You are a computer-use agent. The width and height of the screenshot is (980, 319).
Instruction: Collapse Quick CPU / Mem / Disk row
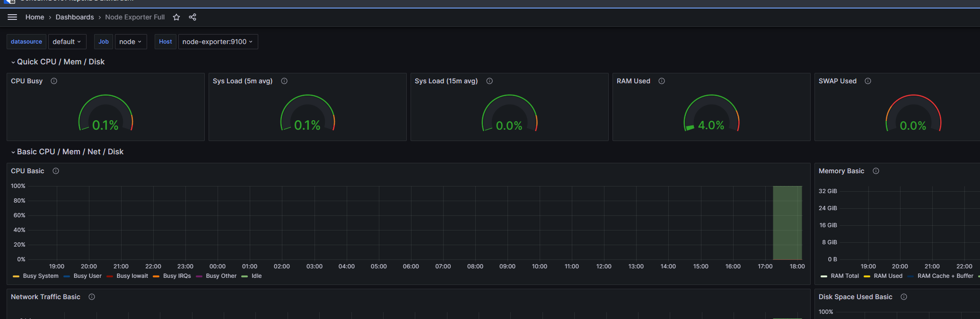pos(61,62)
